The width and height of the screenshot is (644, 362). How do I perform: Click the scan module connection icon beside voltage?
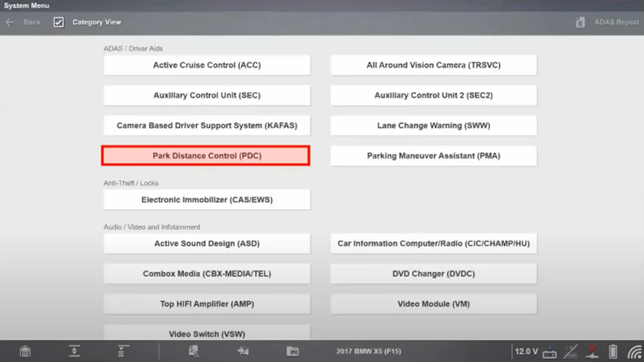550,352
